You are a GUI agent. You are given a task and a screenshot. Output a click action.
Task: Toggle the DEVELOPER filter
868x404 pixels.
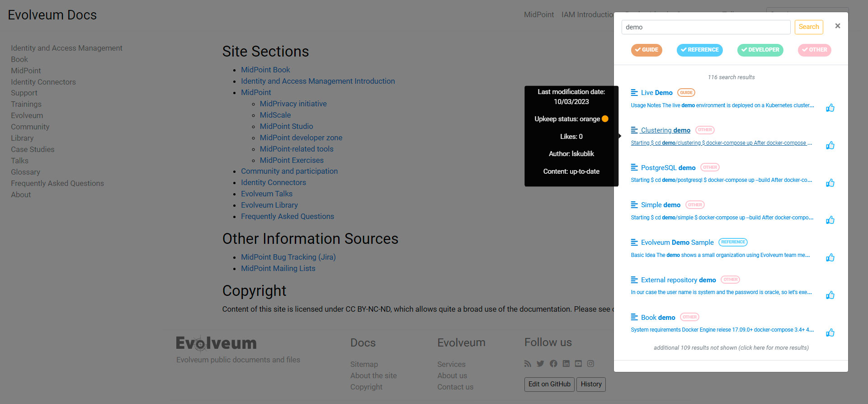click(760, 50)
